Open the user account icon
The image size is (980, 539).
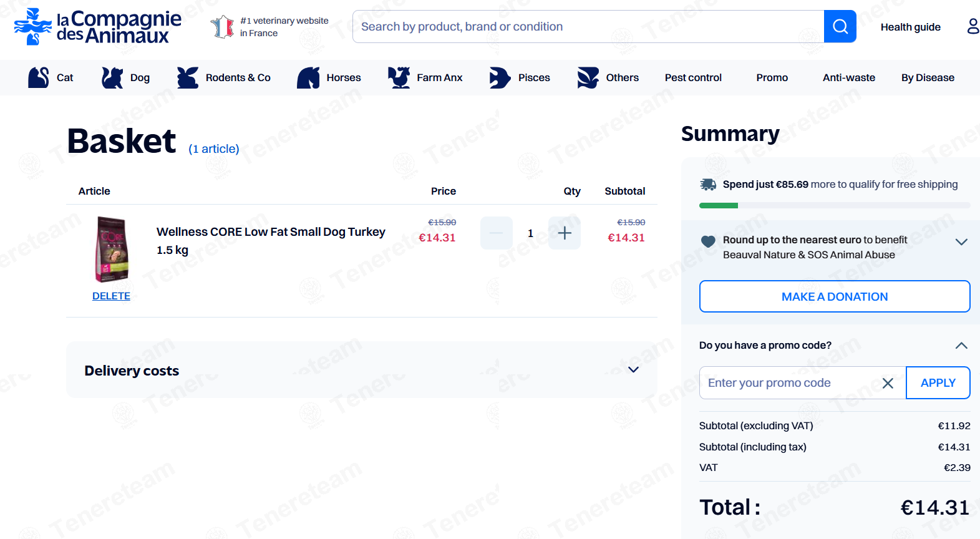973,26
